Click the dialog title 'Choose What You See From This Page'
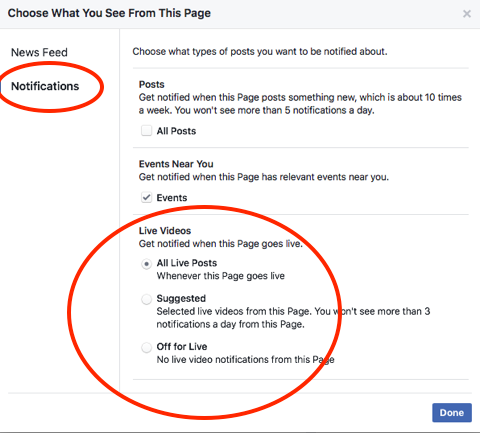The image size is (480, 433). [x=109, y=13]
